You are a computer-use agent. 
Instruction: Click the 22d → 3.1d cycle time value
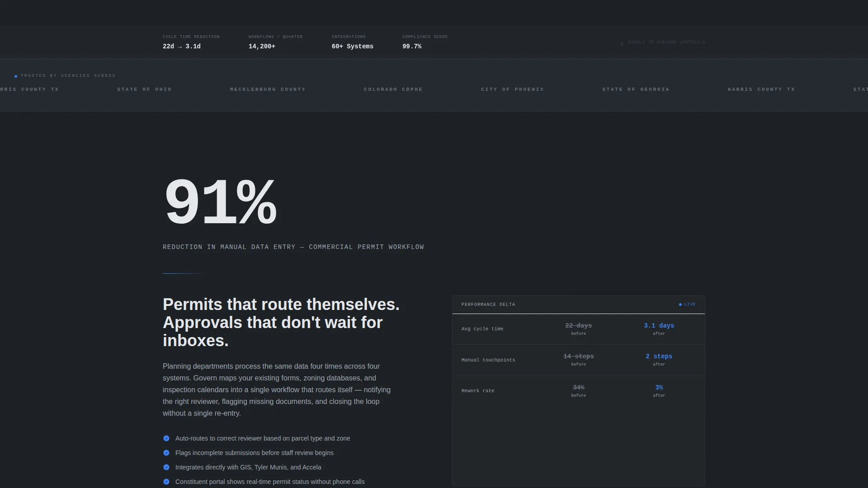tap(182, 47)
